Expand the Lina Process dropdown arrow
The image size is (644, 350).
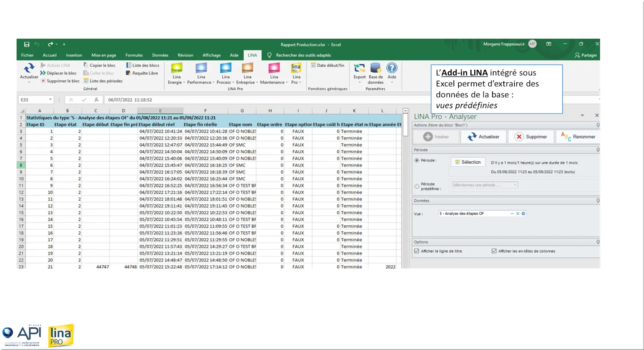point(233,83)
